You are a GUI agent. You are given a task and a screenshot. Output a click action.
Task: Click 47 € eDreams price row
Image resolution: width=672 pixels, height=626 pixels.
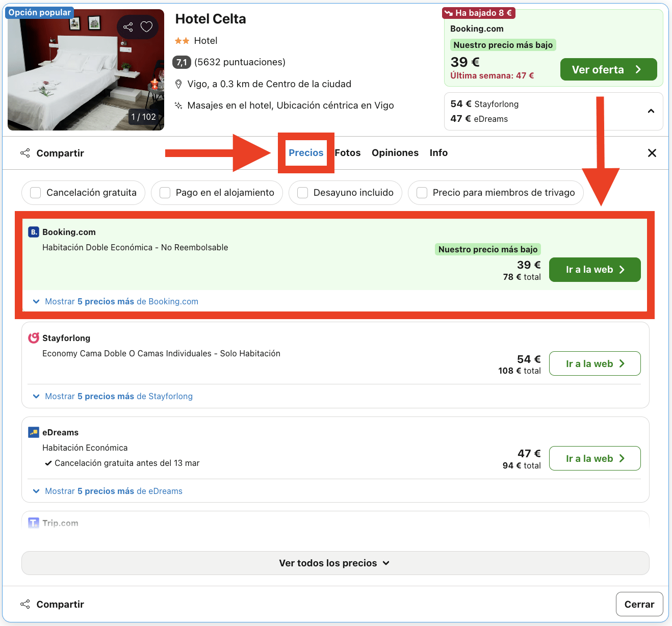point(479,119)
